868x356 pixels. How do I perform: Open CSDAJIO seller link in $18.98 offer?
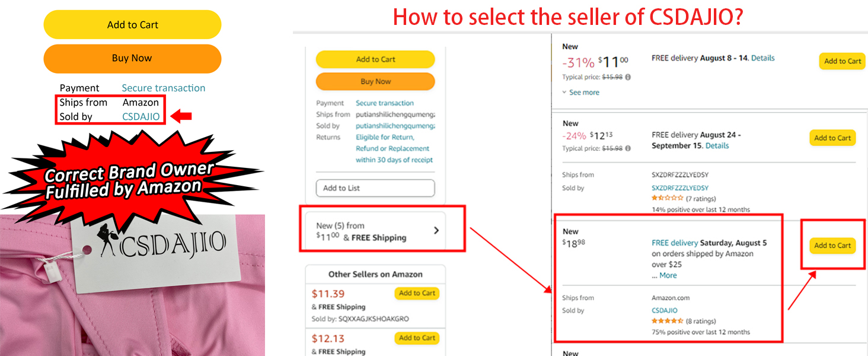[664, 310]
